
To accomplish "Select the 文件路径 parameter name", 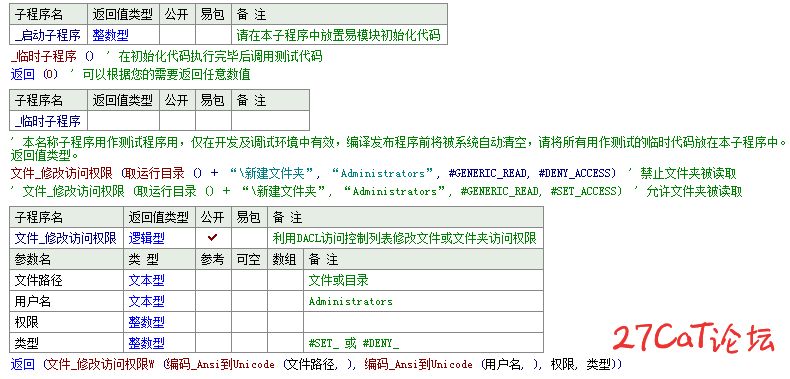I will pos(67,280).
